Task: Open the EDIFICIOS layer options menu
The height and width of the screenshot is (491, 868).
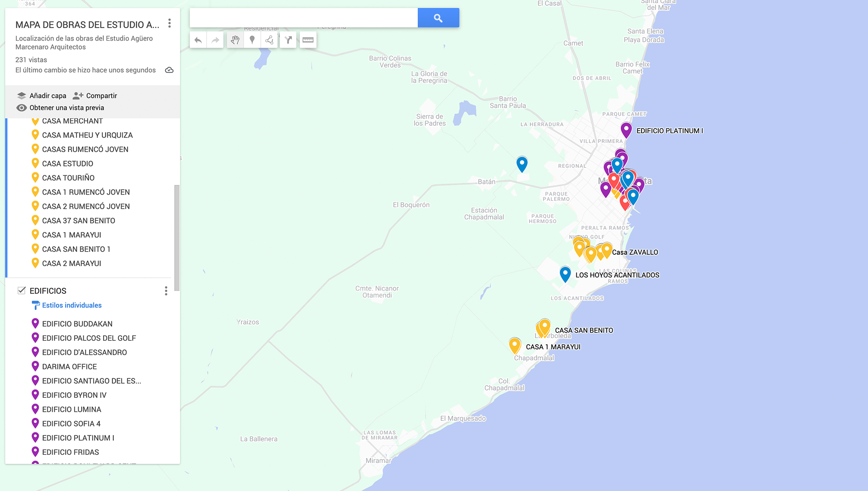Action: tap(166, 291)
